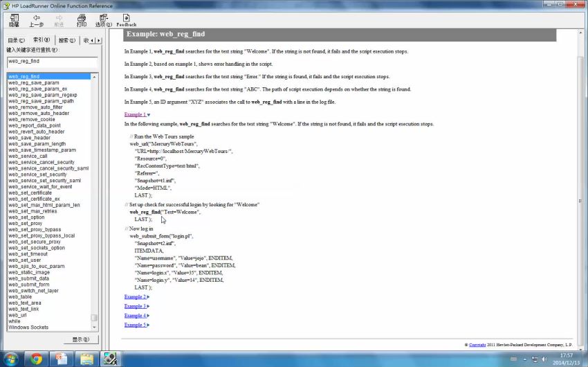Click the index list scroll-down arrow
The image size is (588, 367).
[x=94, y=328]
